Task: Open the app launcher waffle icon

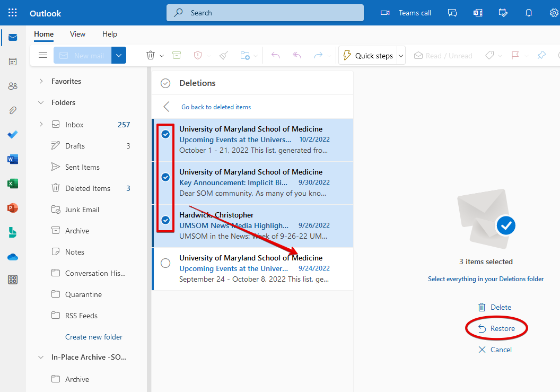Action: 13,13
